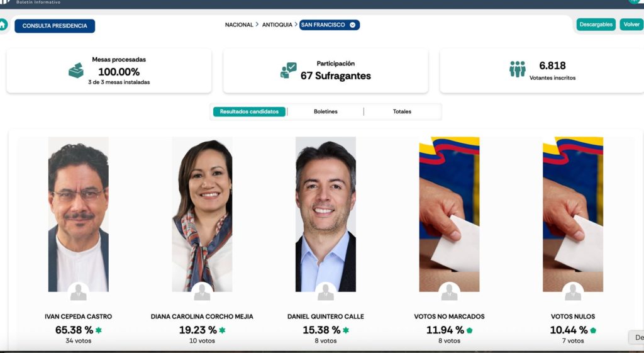The height and width of the screenshot is (353, 644).
Task: Select Diana Carolina Corcho Mejia's photo
Action: [x=202, y=214]
